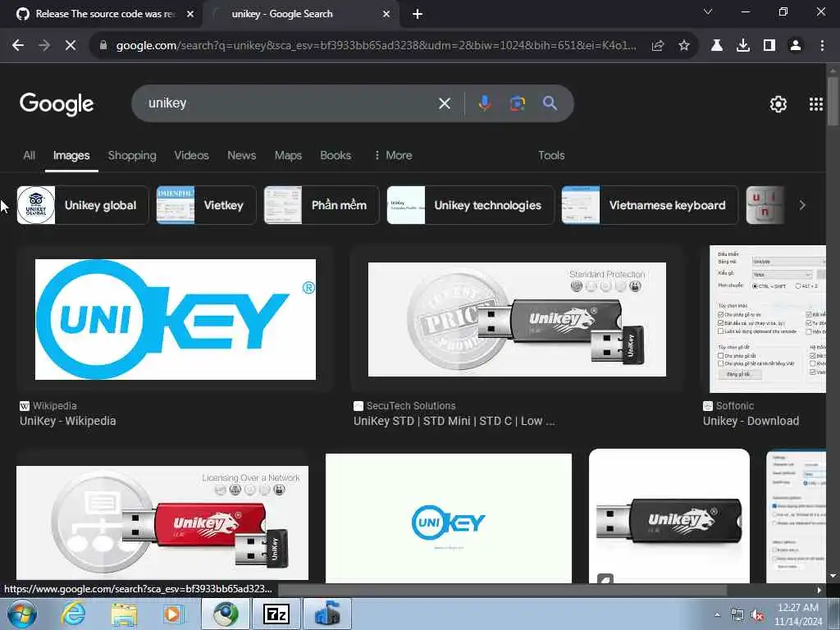Open the tab search chevron
Image resolution: width=840 pixels, height=630 pixels.
708,11
